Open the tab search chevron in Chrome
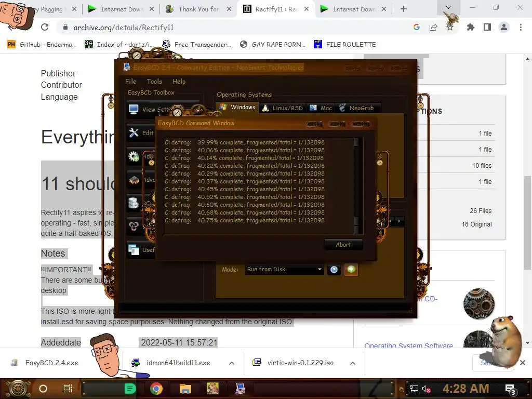532x399 pixels. [x=448, y=7]
